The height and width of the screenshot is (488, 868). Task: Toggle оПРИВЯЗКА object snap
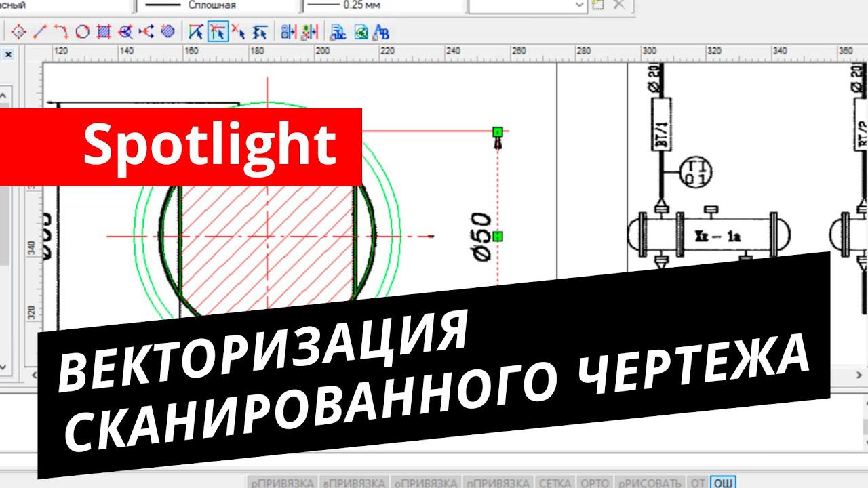coord(425,483)
